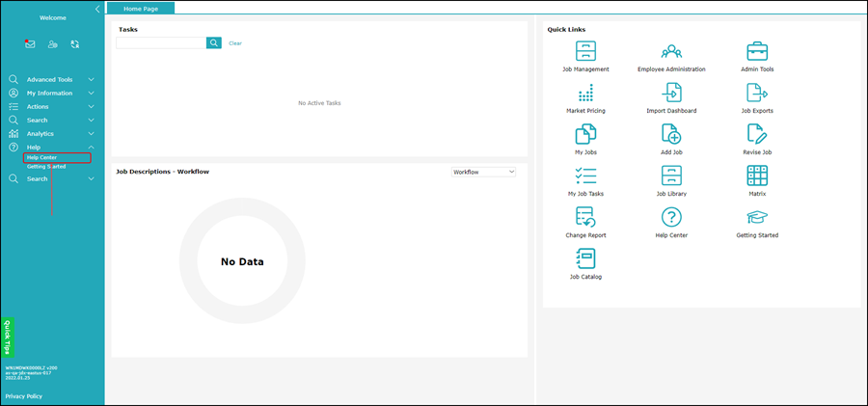Open Help Center in sidebar menu
The height and width of the screenshot is (406, 868).
coord(41,157)
